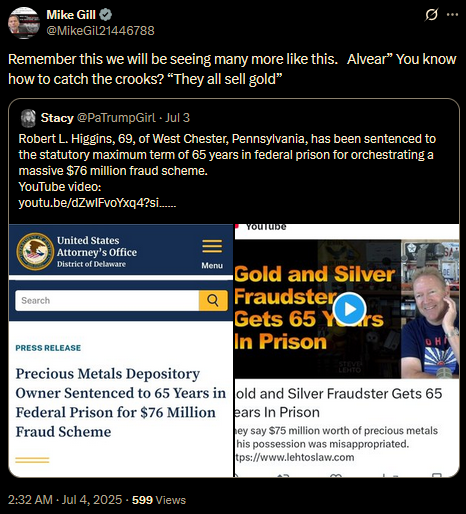
Task: Open the 599 Views count
Action: point(159,500)
